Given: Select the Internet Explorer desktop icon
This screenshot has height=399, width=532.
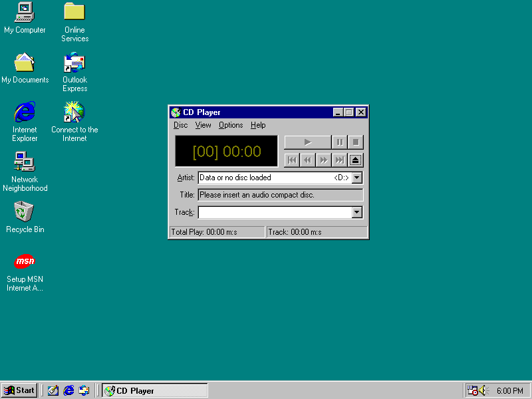Looking at the screenshot, I should pos(25,122).
